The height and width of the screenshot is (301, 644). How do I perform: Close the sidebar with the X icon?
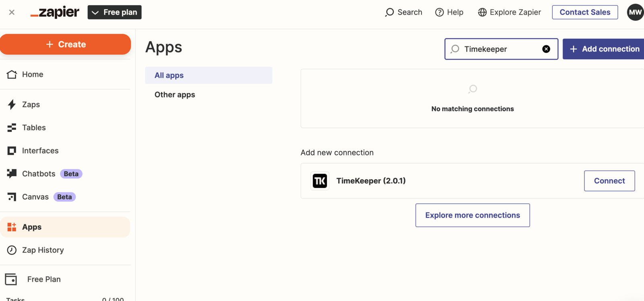coord(12,12)
